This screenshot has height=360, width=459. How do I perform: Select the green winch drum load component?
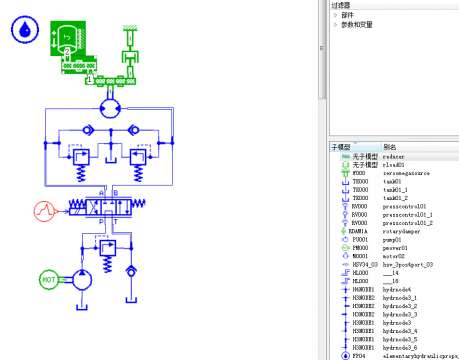68,38
